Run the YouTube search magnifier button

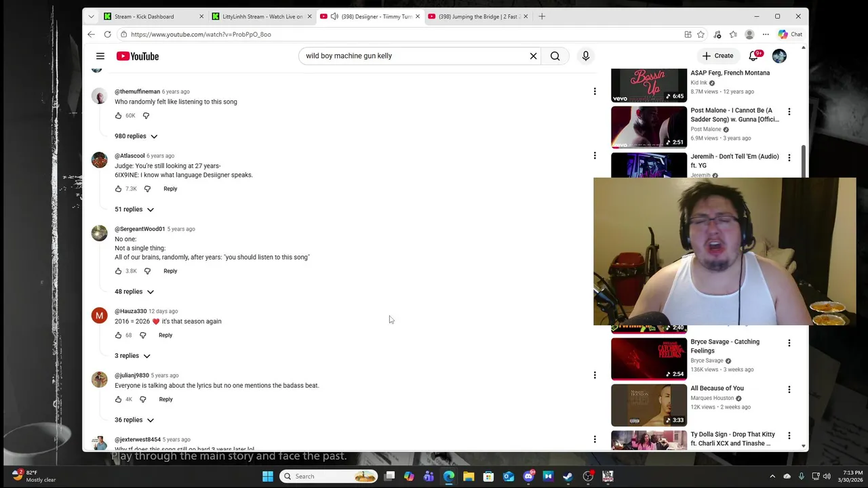point(555,56)
